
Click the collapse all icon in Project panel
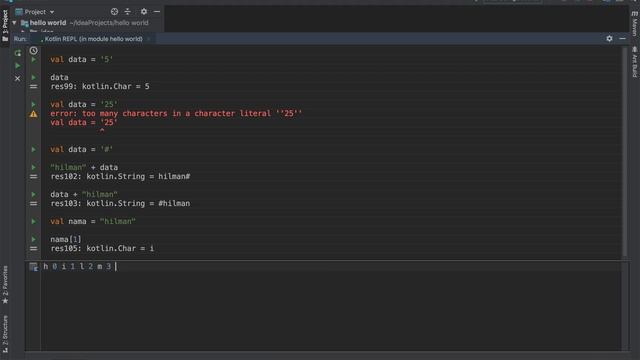(x=128, y=12)
